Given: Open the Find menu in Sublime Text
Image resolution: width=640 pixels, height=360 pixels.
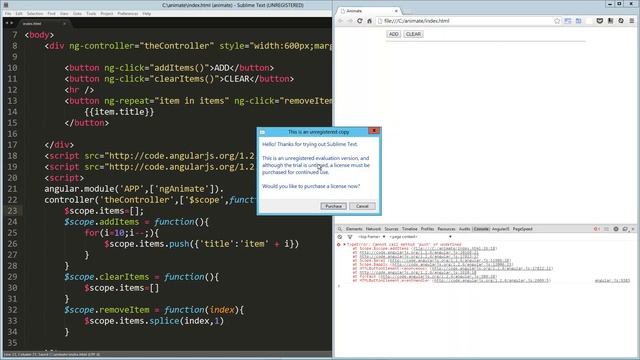Looking at the screenshot, I should point(51,13).
